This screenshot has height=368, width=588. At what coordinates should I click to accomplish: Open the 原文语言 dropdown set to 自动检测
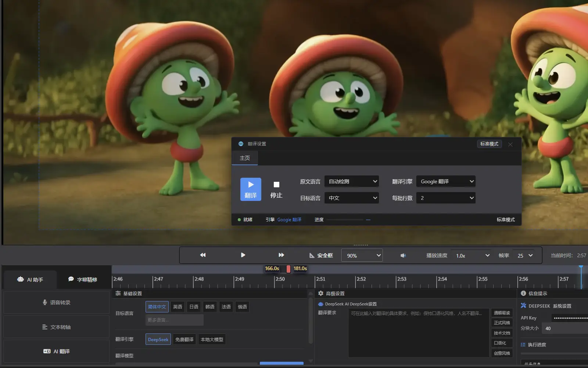point(352,181)
